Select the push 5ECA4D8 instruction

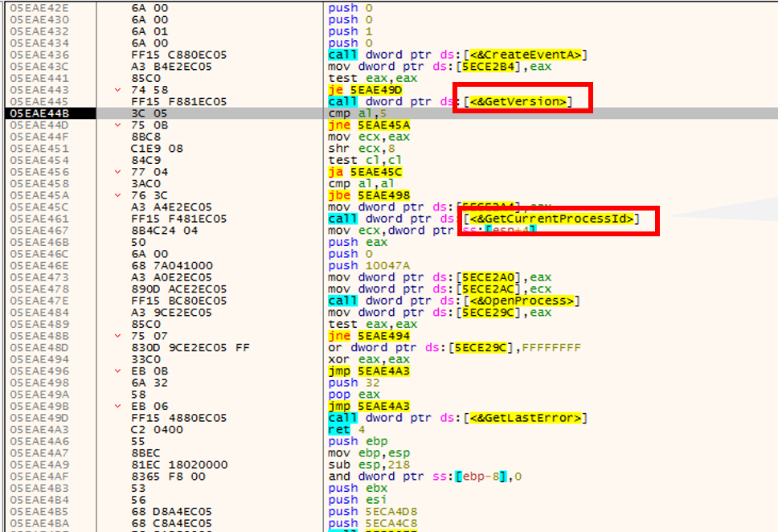pyautogui.click(x=372, y=512)
